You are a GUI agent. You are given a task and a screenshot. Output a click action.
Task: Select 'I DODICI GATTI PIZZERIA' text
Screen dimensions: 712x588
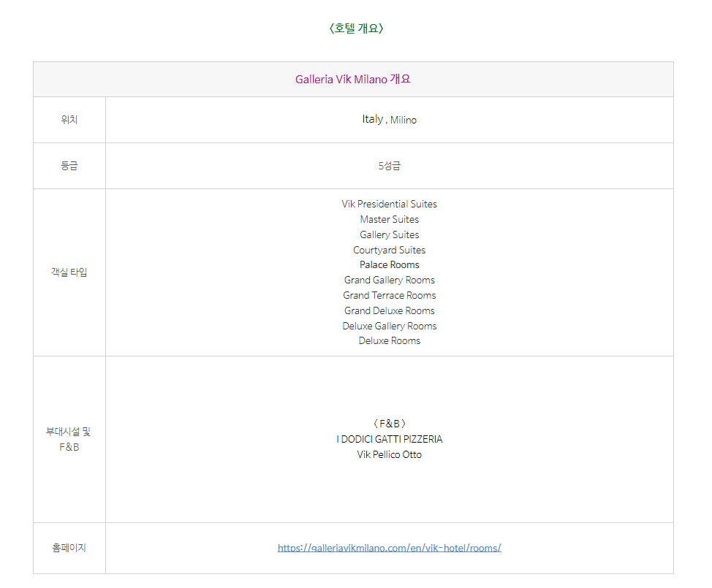pos(389,439)
